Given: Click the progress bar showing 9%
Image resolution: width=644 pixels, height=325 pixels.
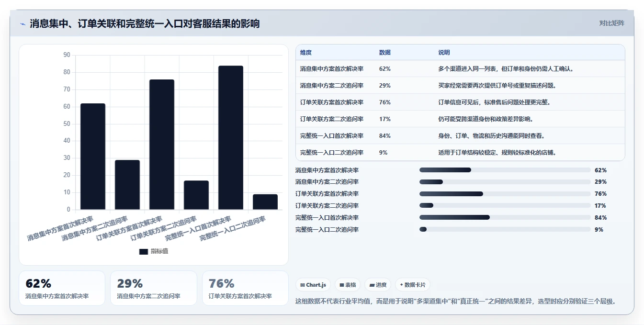Looking at the screenshot, I should (x=505, y=230).
